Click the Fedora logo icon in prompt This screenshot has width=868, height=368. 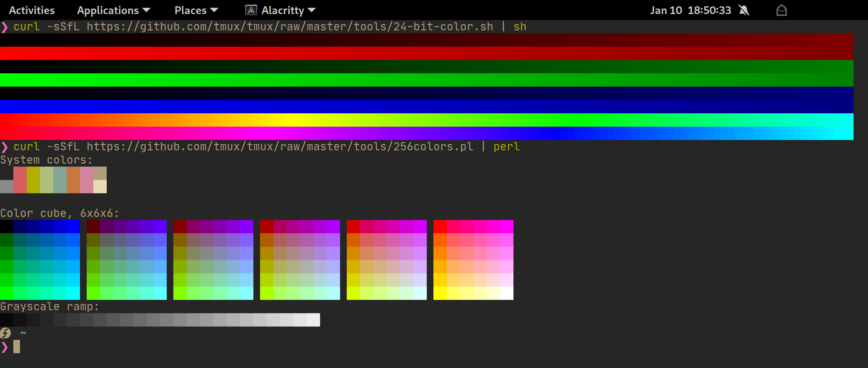point(6,333)
